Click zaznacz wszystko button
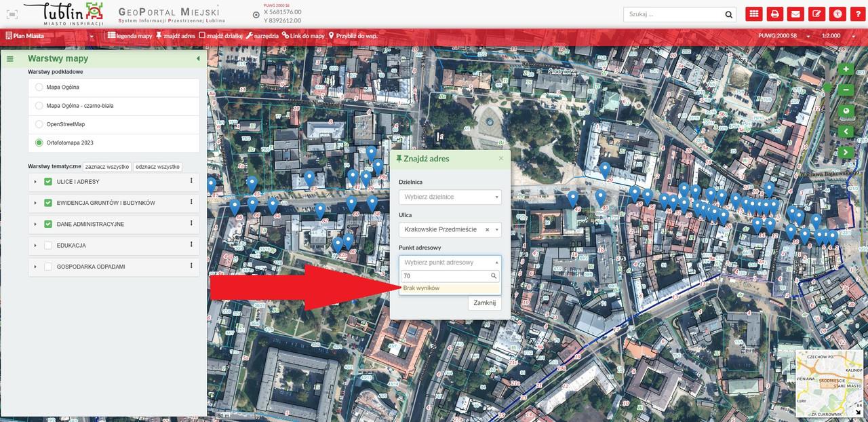 (x=107, y=166)
